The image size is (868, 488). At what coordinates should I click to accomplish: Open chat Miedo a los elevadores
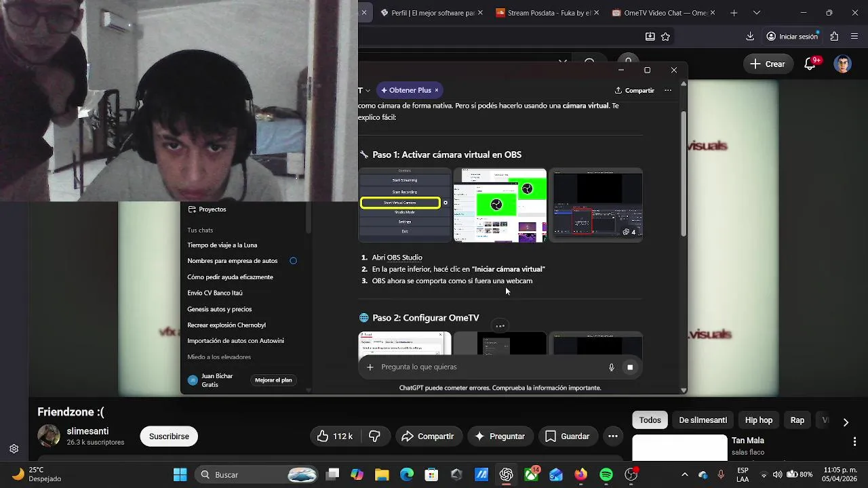point(219,357)
